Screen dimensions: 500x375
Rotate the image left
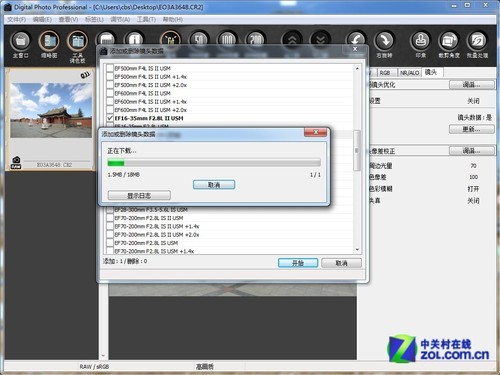pyautogui.click(x=356, y=39)
